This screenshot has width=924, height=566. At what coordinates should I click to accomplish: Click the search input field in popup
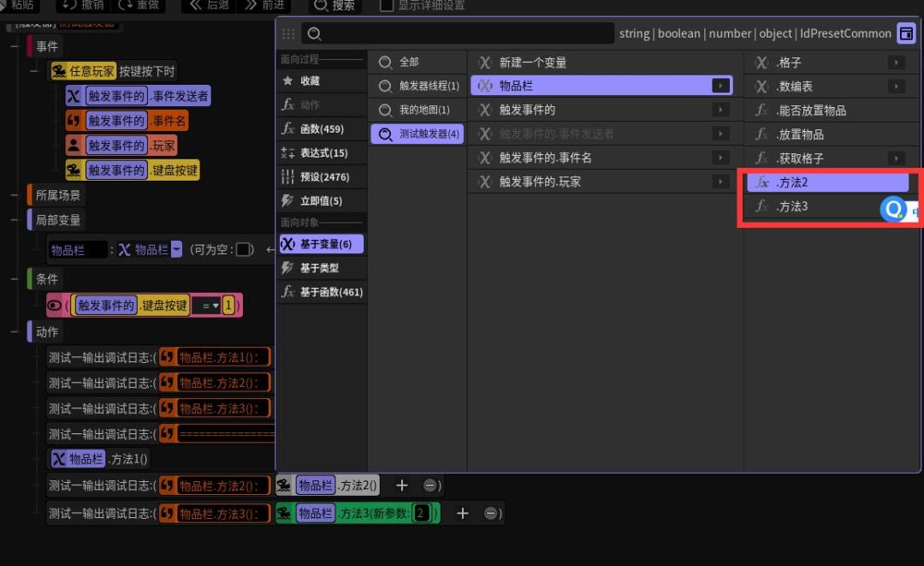click(x=458, y=33)
